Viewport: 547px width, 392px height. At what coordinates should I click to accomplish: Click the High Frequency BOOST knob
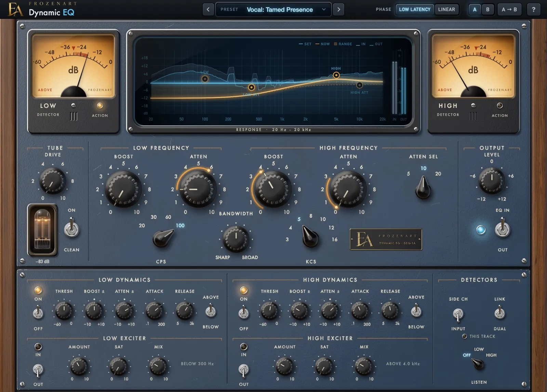click(273, 189)
